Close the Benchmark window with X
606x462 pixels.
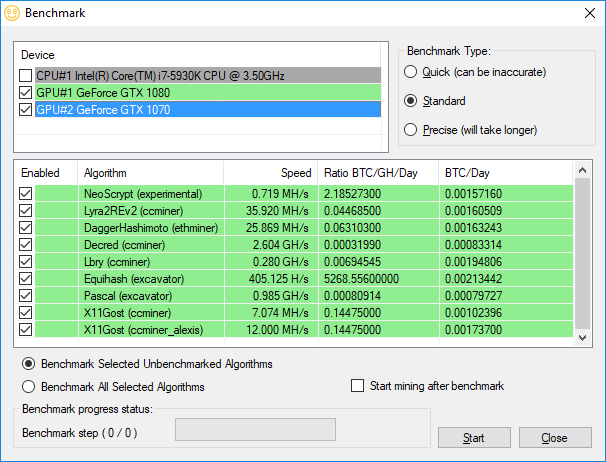click(x=590, y=13)
